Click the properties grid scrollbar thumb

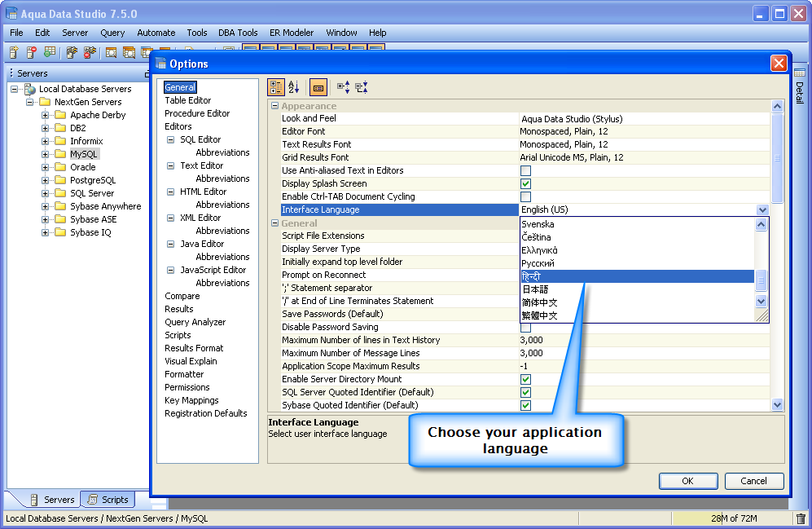click(x=777, y=158)
